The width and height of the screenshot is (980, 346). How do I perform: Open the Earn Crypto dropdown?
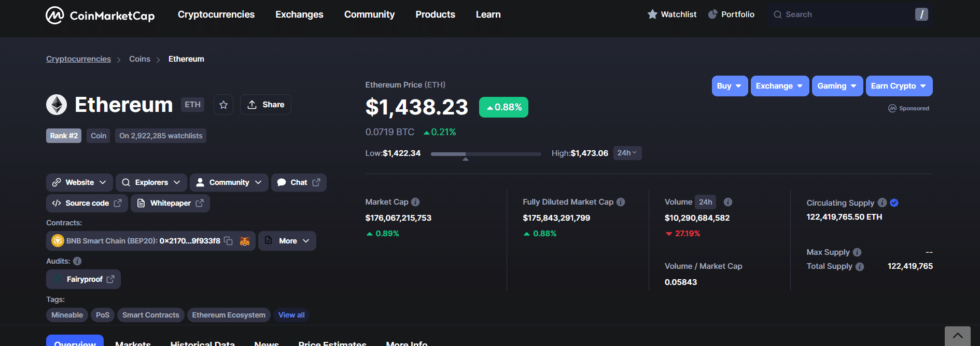899,86
